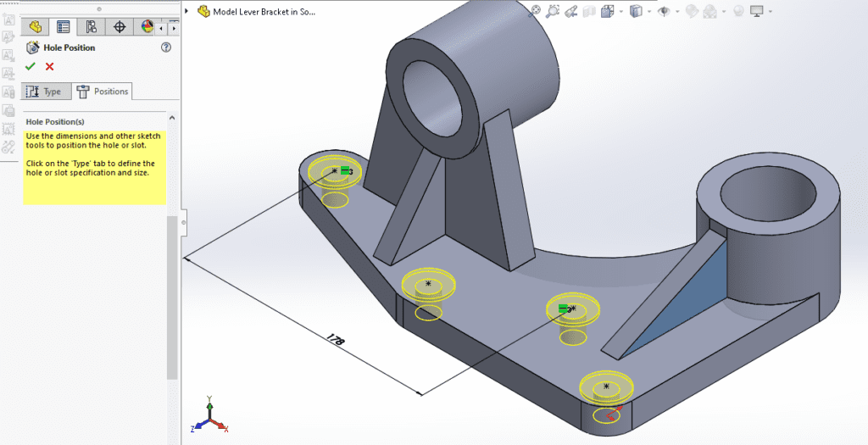Open Hole Position help question mark
This screenshot has width=868, height=445.
point(166,47)
